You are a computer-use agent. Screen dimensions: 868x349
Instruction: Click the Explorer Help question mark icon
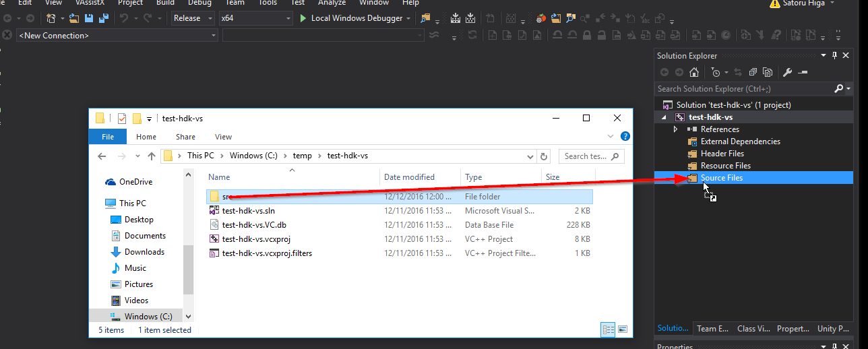[625, 136]
